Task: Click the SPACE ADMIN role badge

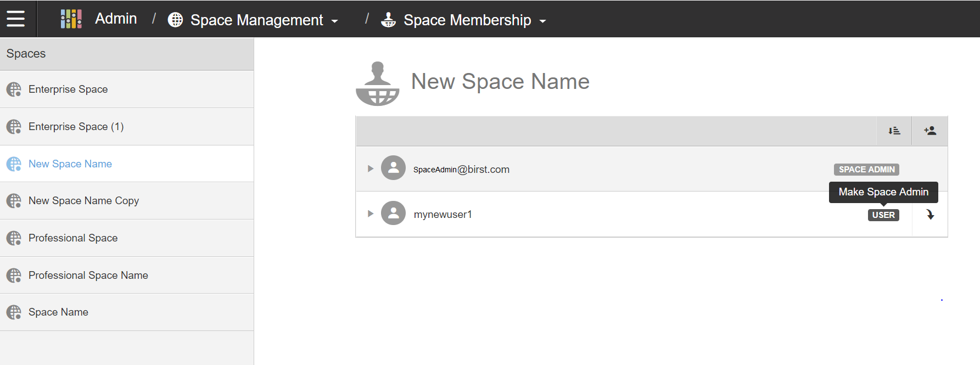Action: pyautogui.click(x=866, y=170)
